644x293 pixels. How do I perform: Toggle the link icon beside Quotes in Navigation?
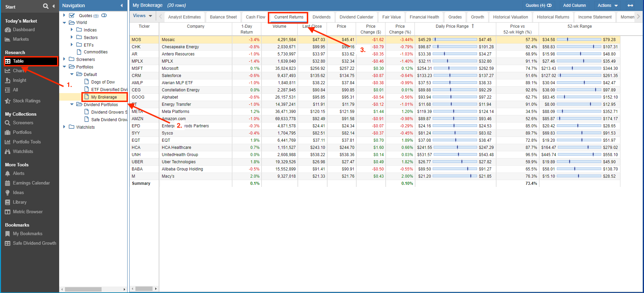coord(104,15)
